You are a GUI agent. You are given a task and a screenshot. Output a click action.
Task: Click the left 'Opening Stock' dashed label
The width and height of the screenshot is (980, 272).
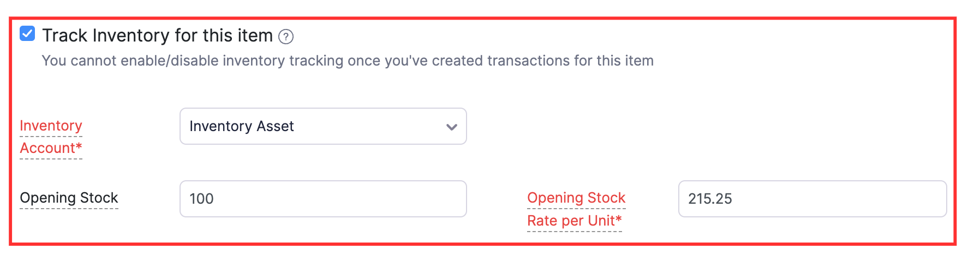[69, 198]
